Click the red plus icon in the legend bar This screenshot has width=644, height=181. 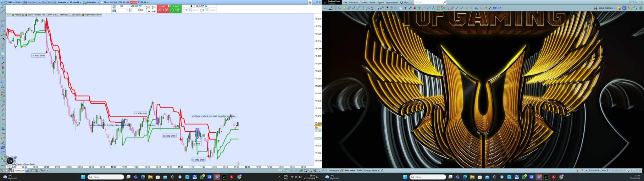pyautogui.click(x=7, y=15)
